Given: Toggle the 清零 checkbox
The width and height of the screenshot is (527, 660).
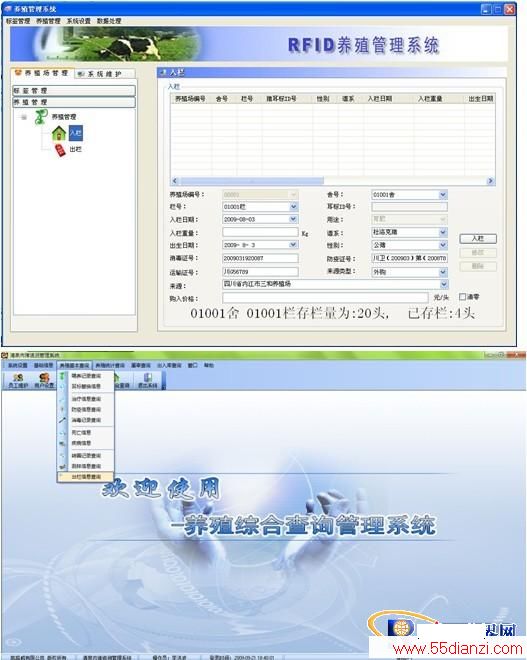Looking at the screenshot, I should (x=462, y=297).
